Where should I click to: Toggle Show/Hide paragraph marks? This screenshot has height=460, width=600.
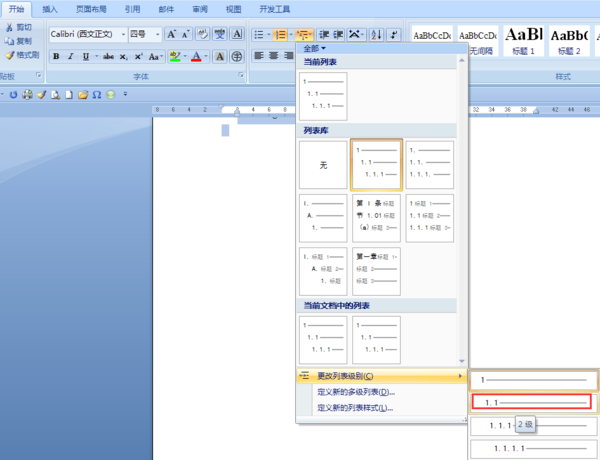[x=393, y=35]
